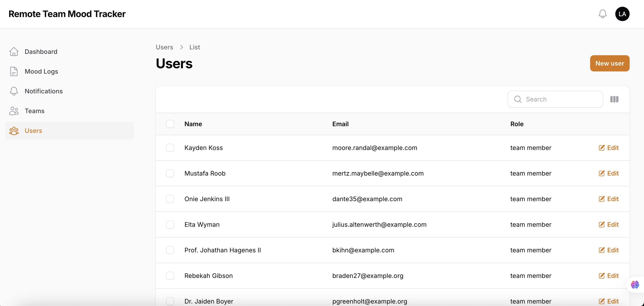This screenshot has height=306, width=644.
Task: Click the Mood Logs document icon
Action: [x=14, y=71]
